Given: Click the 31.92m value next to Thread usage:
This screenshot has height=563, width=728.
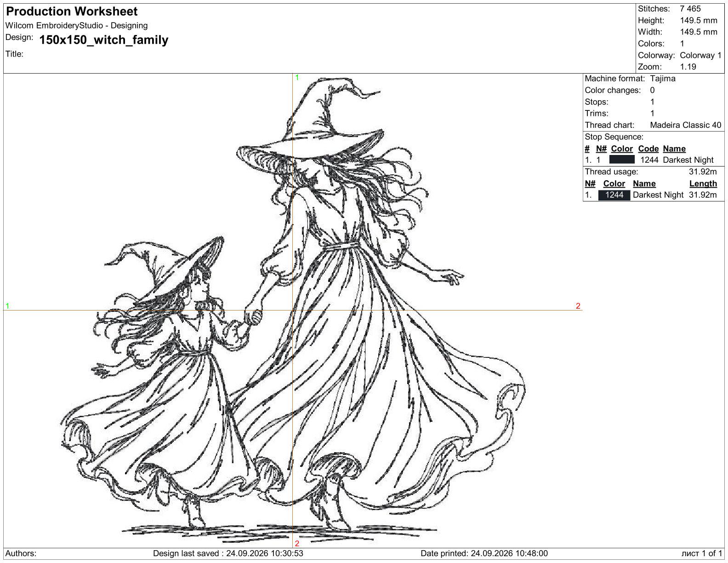Looking at the screenshot, I should point(703,172).
